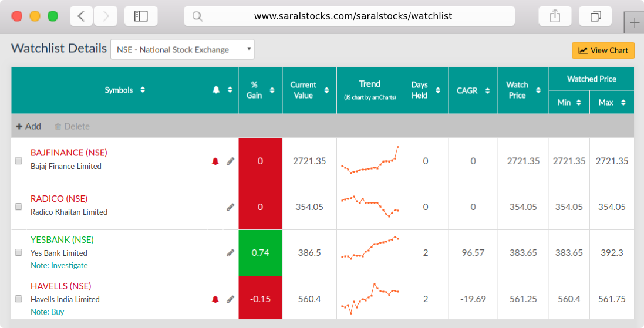Click the Trend column header
Viewport: 644px width, 328px height.
pos(370,90)
